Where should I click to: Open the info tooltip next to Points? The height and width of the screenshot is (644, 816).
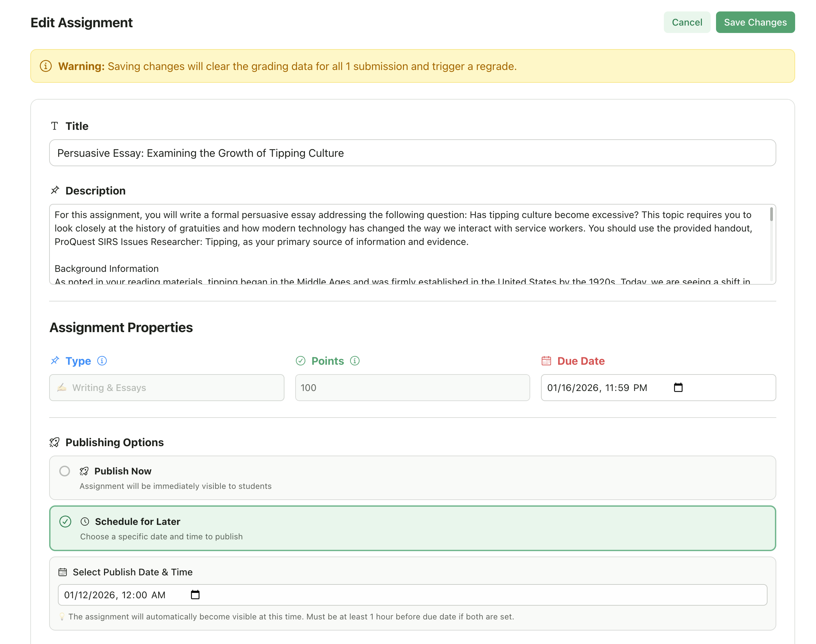354,361
